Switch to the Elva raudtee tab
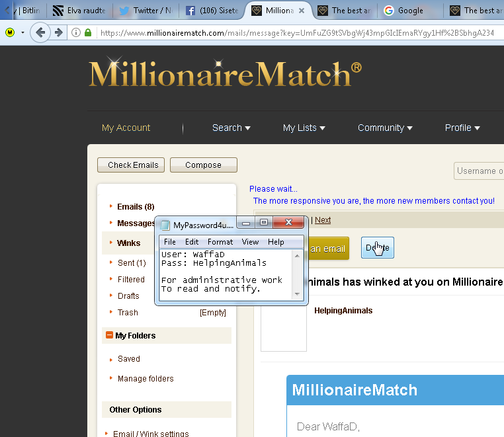Image resolution: width=504 pixels, height=437 pixels. tap(80, 11)
